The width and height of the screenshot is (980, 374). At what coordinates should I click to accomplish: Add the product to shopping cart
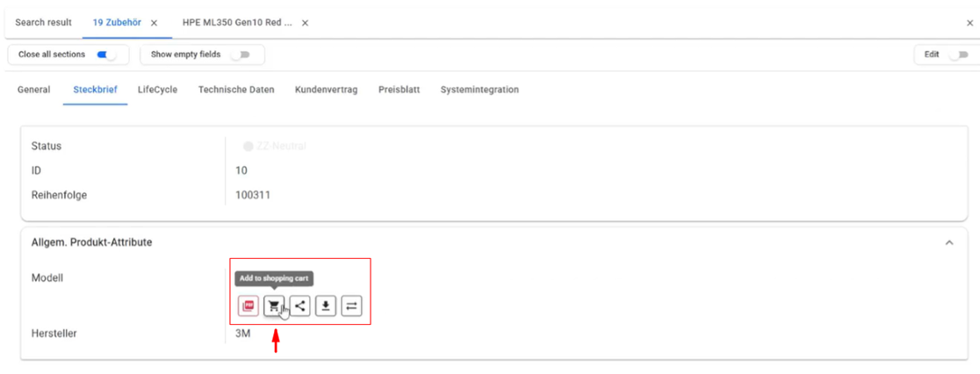click(274, 306)
